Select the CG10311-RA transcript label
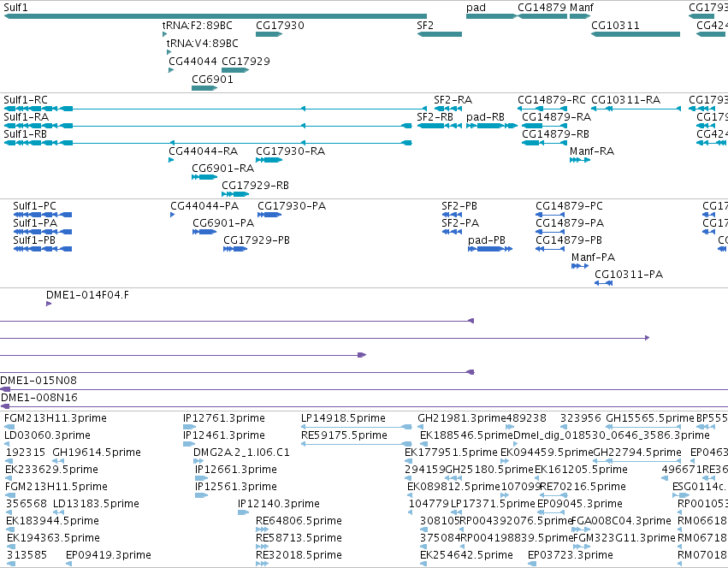Screen dimensions: 728x568 click(x=625, y=100)
